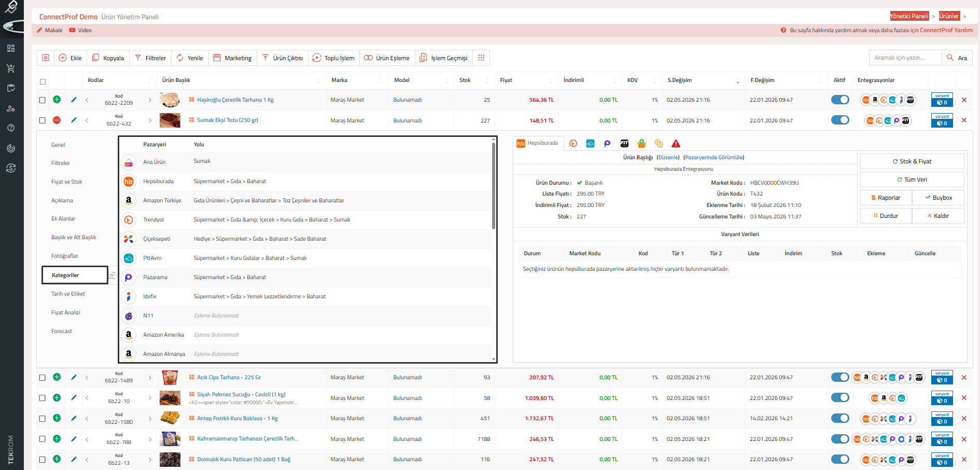Viewport: 980px width, 470px height.
Task: Click the red warning triangle icon tab
Action: click(x=676, y=144)
